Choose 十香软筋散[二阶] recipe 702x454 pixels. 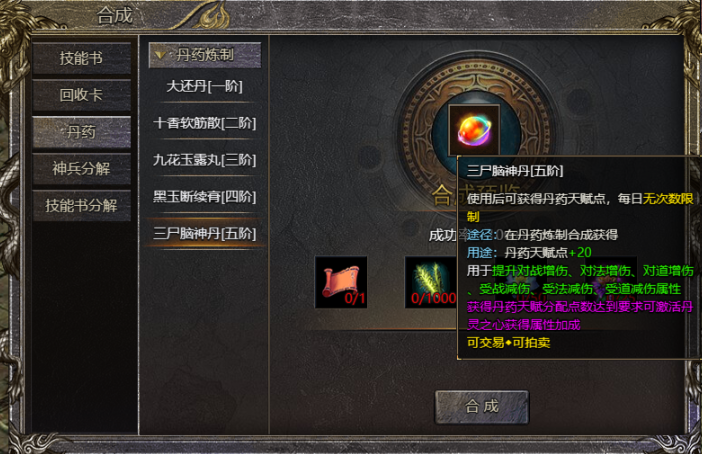[x=205, y=123]
